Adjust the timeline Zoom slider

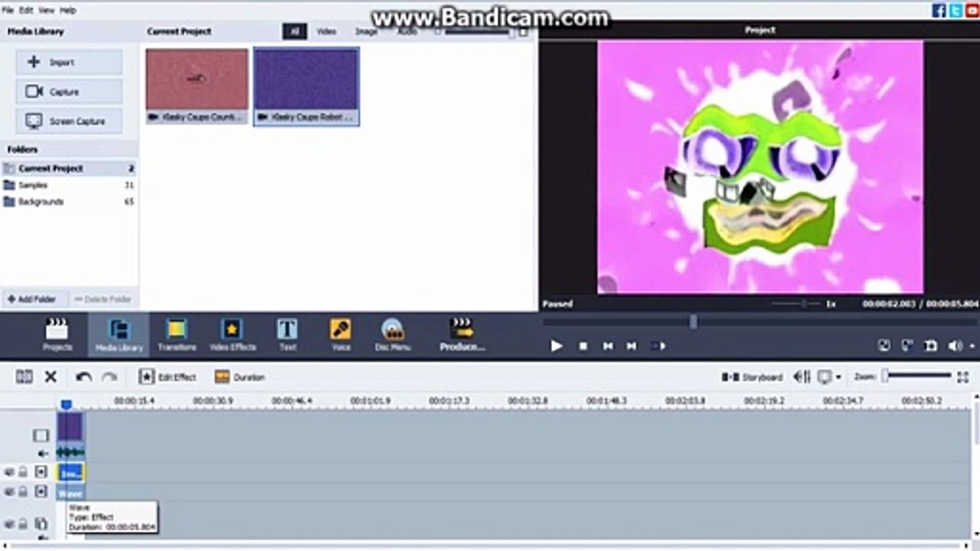pos(917,376)
